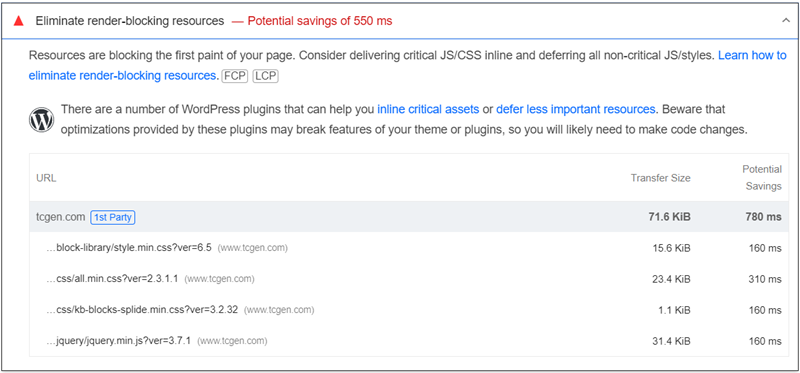This screenshot has height=373, width=800.
Task: Click the 'Transfer Size' column header
Action: (x=660, y=178)
